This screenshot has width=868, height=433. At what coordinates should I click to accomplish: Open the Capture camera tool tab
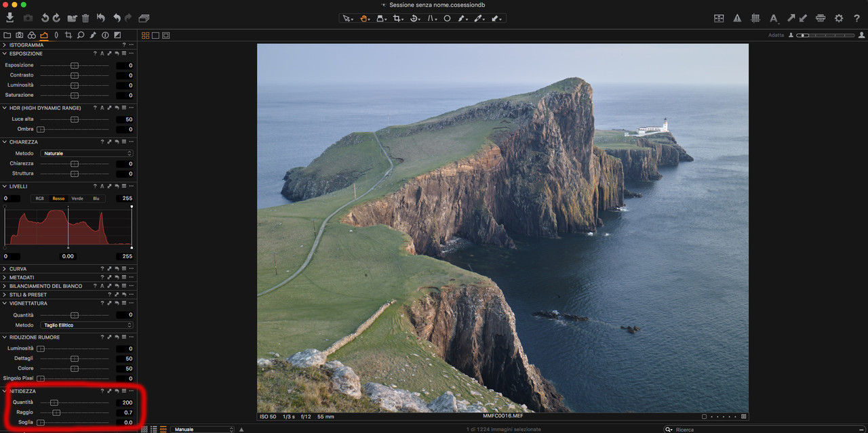click(19, 35)
